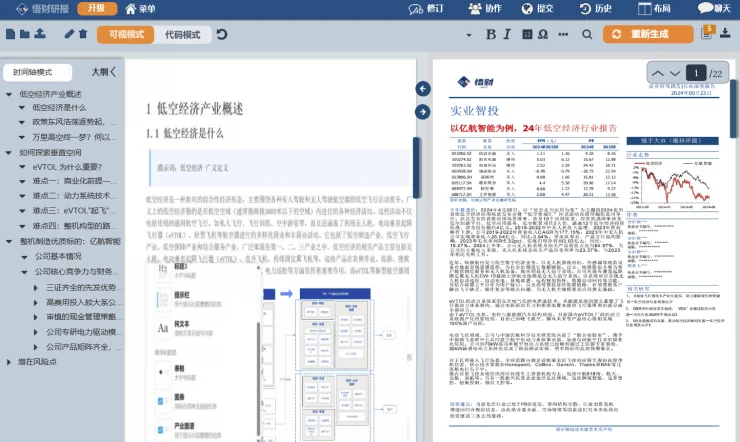Click the 升级 upgrade button

coord(97,8)
